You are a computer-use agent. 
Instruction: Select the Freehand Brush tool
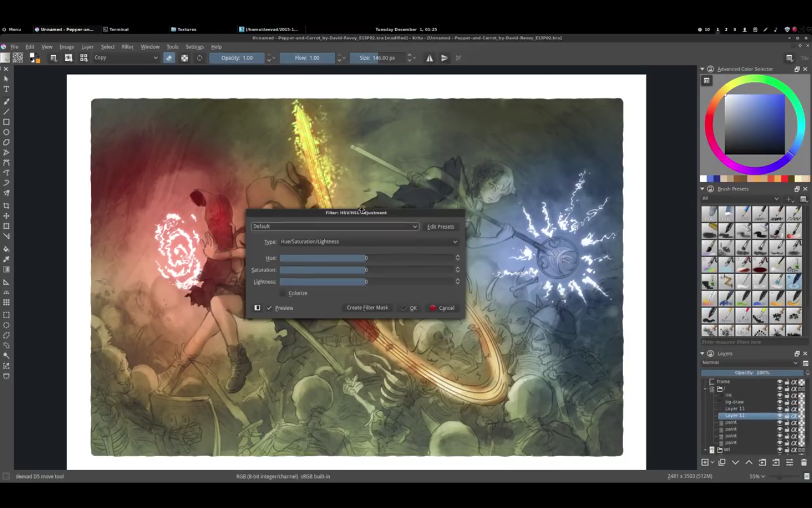6,102
